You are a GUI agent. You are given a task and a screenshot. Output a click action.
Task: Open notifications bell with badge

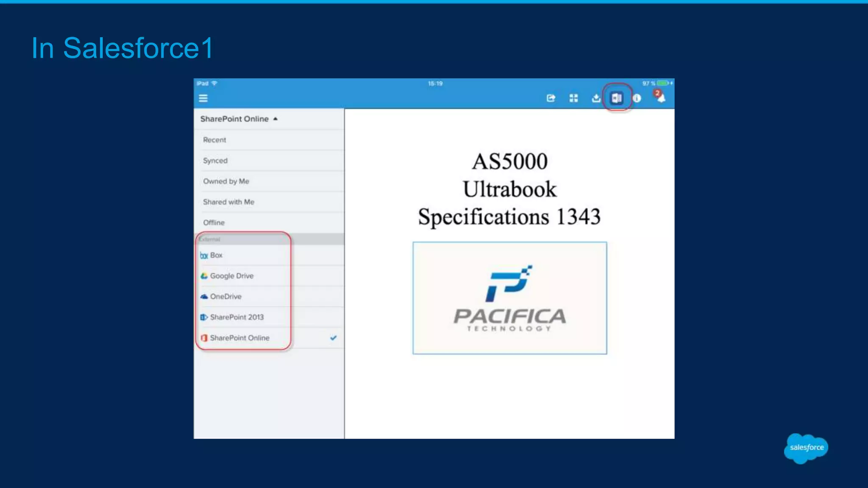660,96
